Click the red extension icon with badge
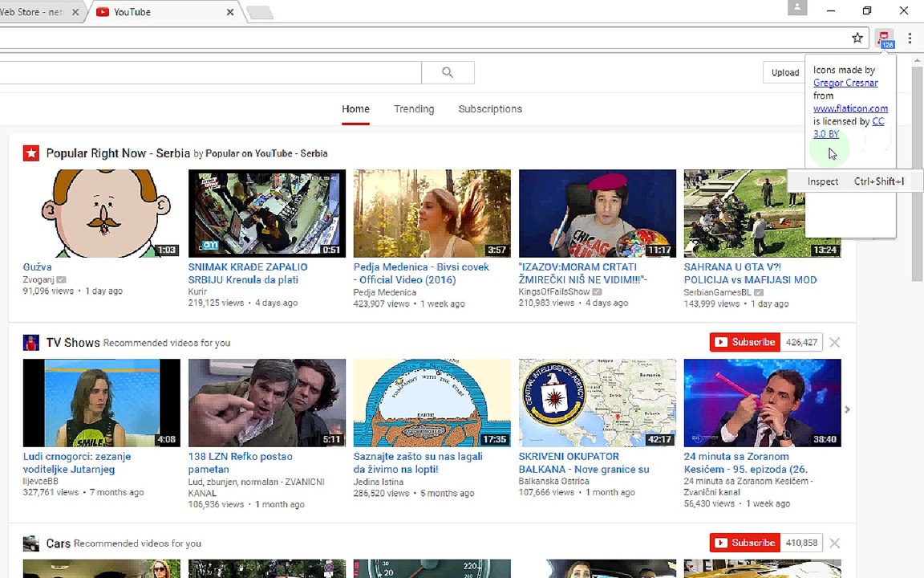 (885, 39)
